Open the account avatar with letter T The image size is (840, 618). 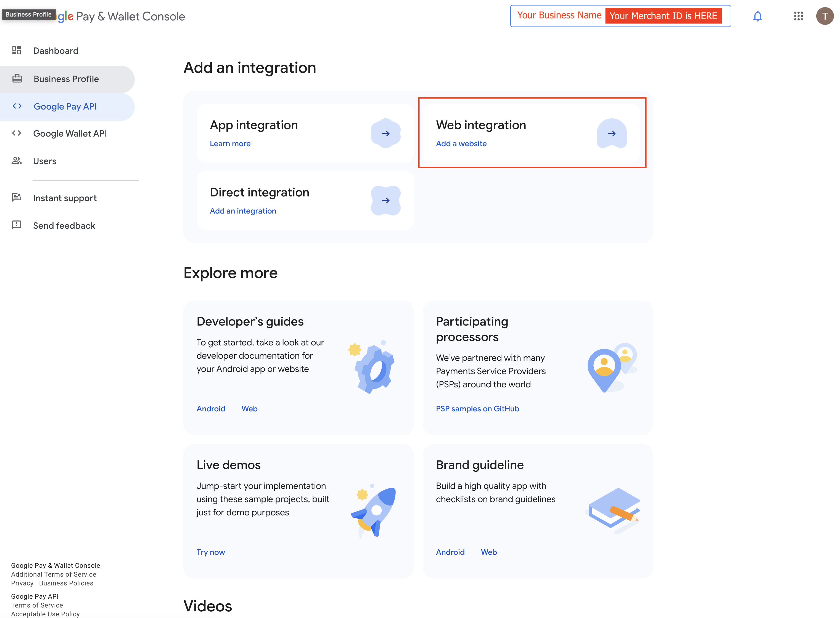tap(824, 16)
